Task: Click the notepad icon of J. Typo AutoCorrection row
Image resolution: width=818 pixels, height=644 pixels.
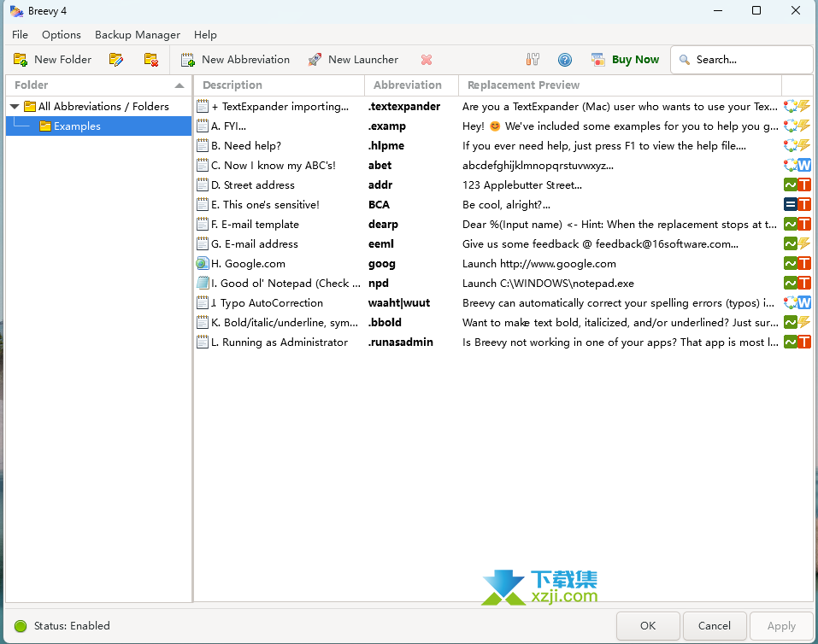Action: pos(203,303)
